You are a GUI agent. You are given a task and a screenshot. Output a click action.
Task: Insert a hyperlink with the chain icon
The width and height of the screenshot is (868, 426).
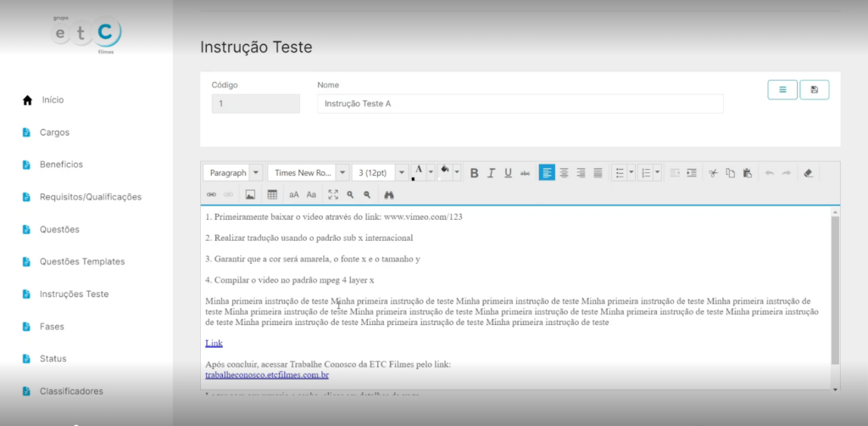coord(211,194)
